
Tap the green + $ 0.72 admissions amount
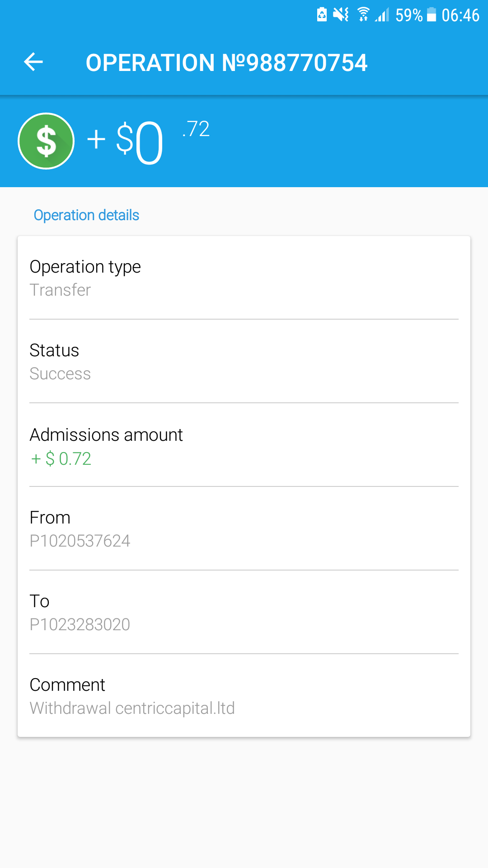tap(61, 459)
